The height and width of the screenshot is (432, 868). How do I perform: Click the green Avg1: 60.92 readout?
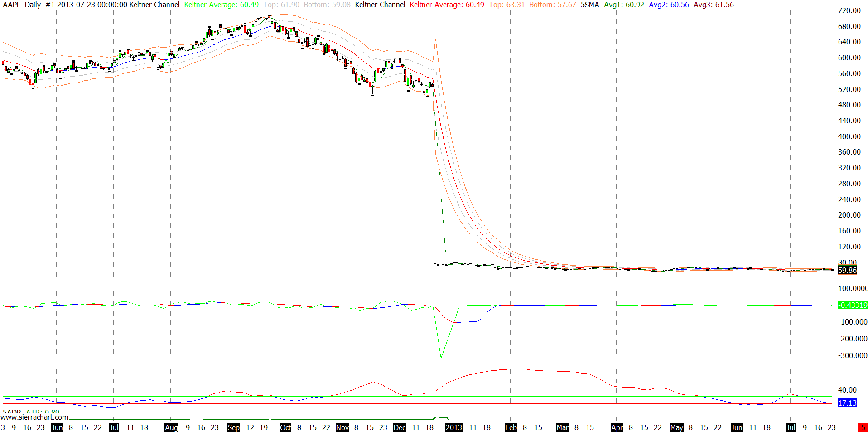pyautogui.click(x=624, y=5)
